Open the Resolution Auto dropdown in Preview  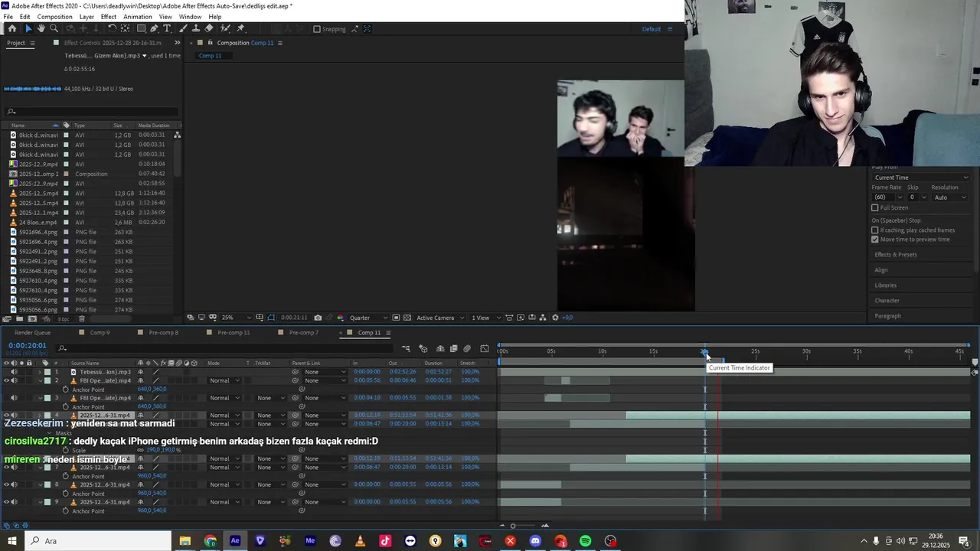click(x=950, y=197)
